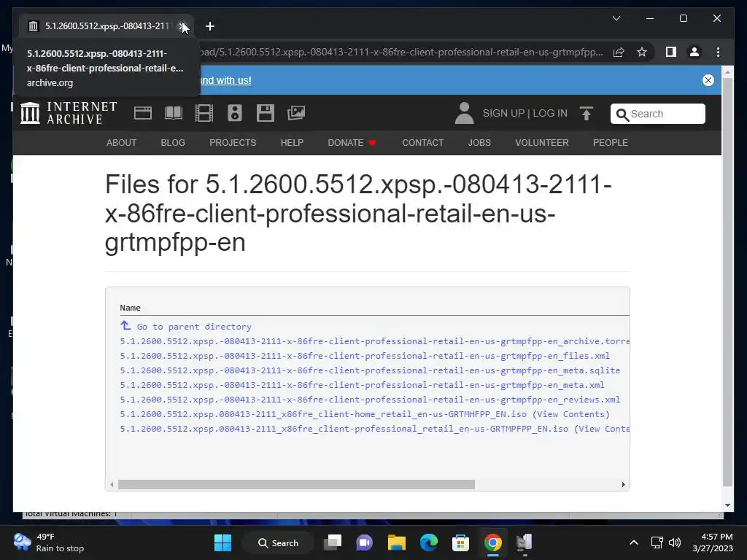Open the ABOUT menu item

point(122,143)
